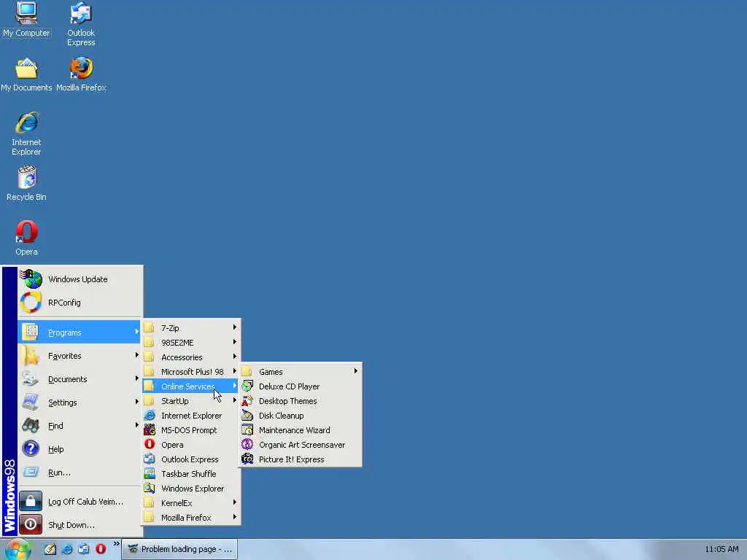Select the Online Services folder
This screenshot has width=747, height=560.
[191, 386]
